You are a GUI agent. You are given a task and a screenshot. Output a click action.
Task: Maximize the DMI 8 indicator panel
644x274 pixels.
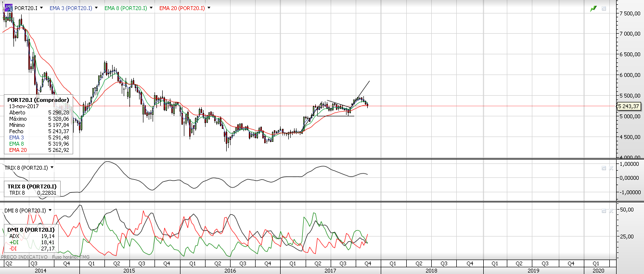click(x=604, y=211)
